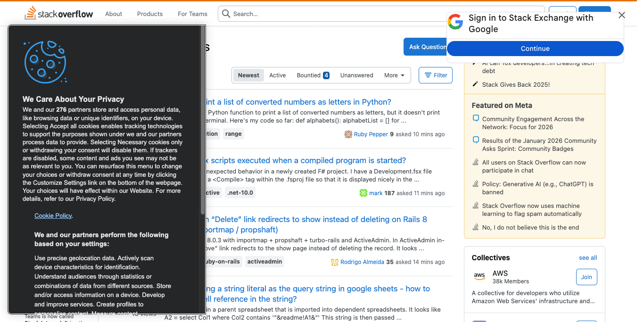Click the cookie illustration in the privacy dialog
This screenshot has height=322, width=644.
[45, 62]
